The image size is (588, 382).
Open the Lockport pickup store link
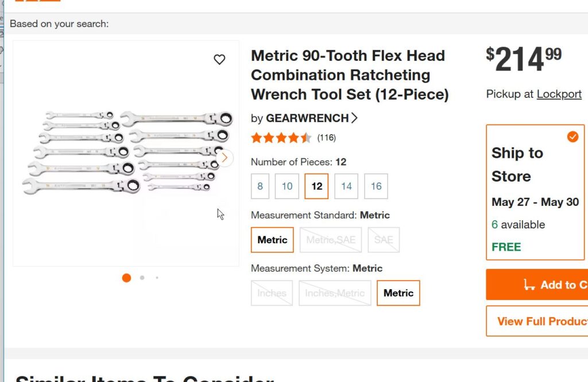pos(559,94)
